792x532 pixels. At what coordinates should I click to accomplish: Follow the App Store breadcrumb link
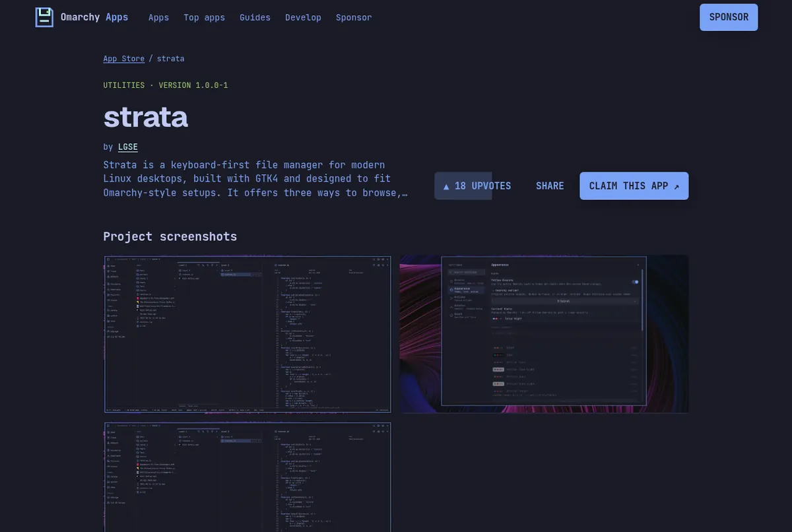coord(123,59)
